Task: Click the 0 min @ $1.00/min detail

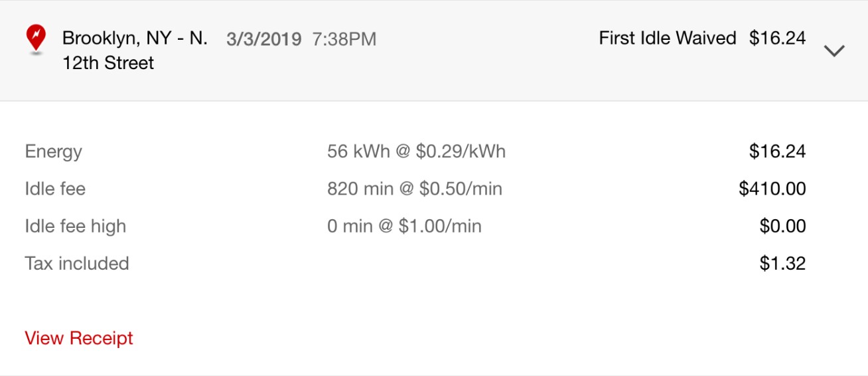Action: point(404,226)
